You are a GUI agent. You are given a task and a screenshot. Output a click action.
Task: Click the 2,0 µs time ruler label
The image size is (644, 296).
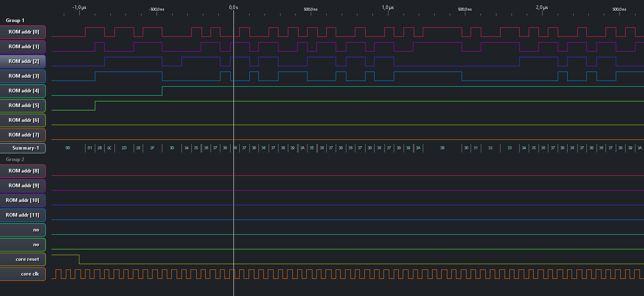[x=542, y=7]
